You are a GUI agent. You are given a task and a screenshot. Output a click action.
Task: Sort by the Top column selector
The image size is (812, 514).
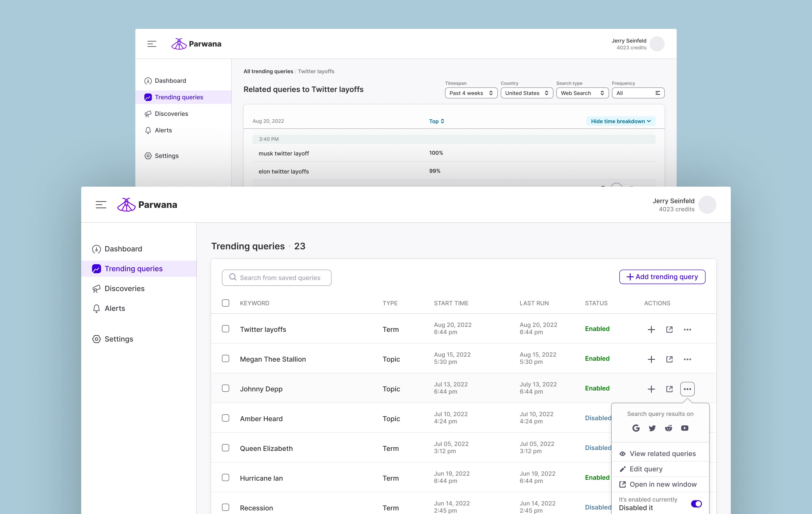click(437, 121)
